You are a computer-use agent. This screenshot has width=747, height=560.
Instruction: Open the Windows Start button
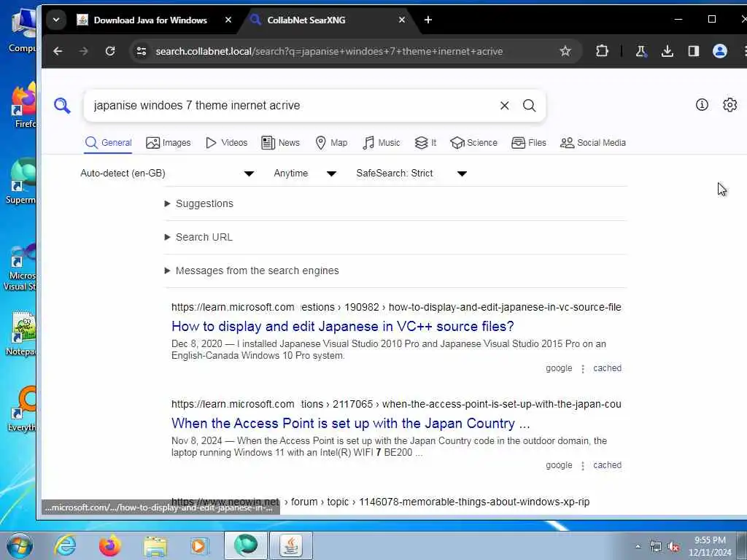20,545
